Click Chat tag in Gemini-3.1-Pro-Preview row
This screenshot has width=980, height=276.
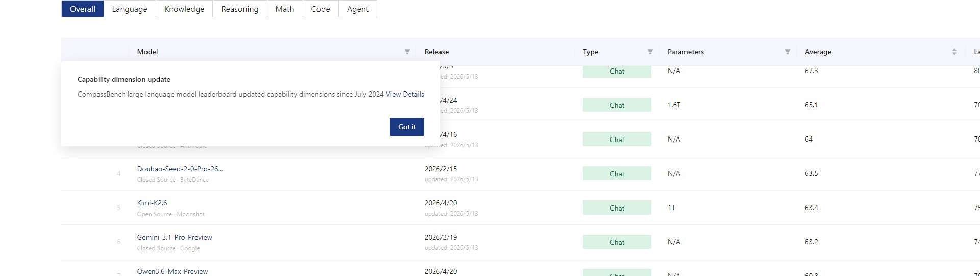pyautogui.click(x=617, y=242)
